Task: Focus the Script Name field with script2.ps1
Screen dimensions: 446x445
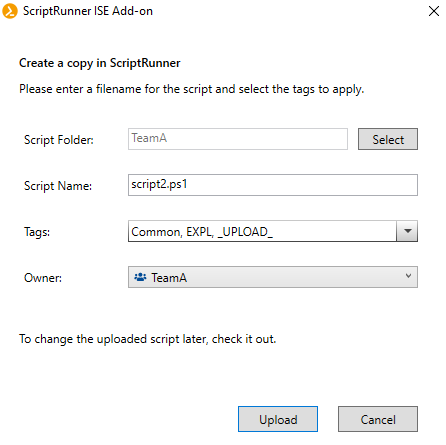Action: click(273, 185)
